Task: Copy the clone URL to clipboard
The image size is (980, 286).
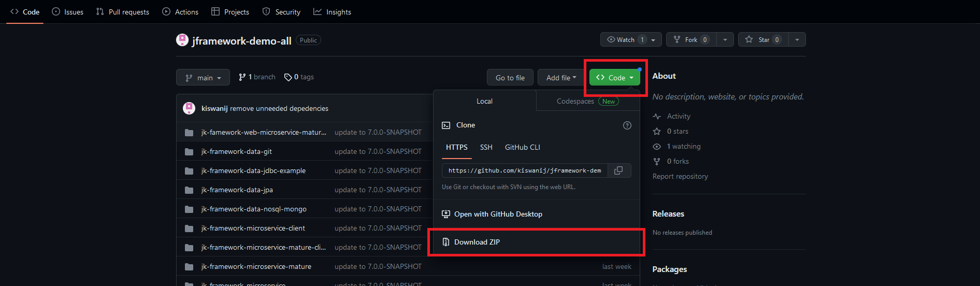Action: (619, 170)
